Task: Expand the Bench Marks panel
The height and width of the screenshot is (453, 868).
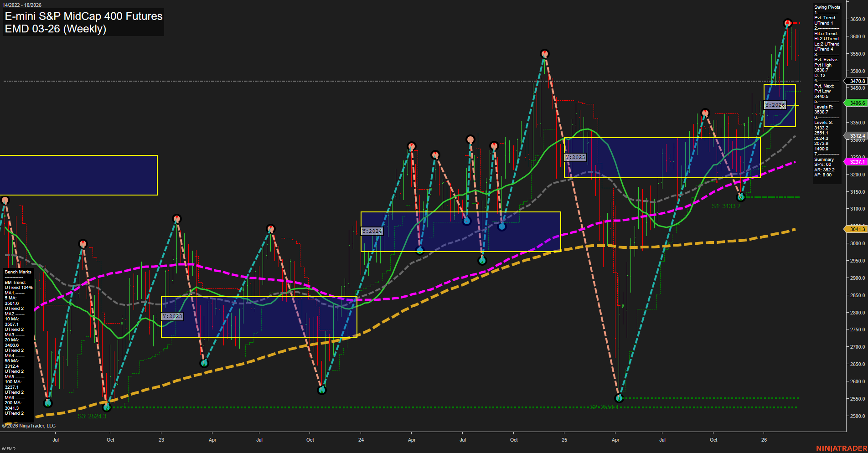Action: tap(17, 271)
